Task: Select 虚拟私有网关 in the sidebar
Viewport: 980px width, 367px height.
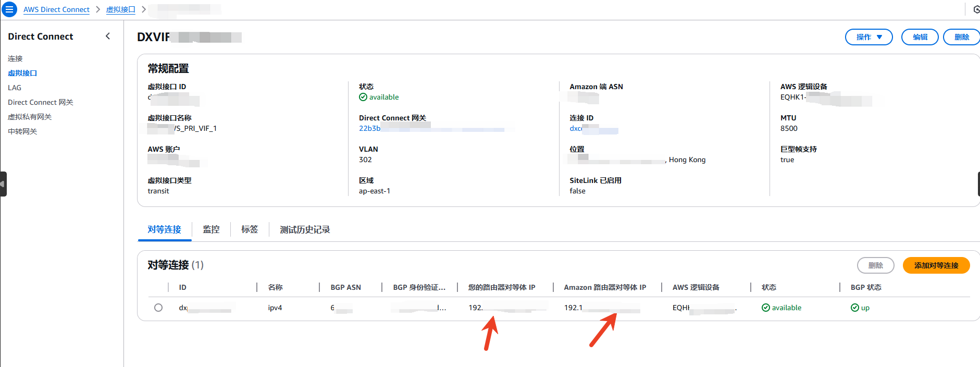Action: 30,117
